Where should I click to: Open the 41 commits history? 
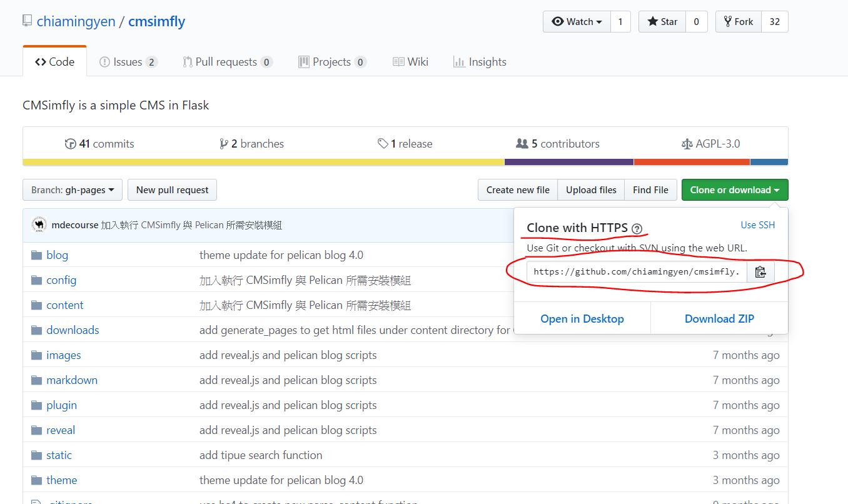[99, 144]
